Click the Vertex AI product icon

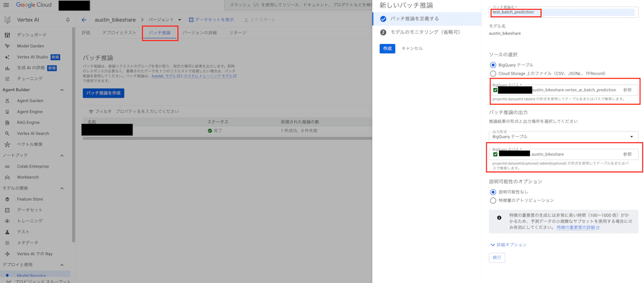[x=7, y=20]
